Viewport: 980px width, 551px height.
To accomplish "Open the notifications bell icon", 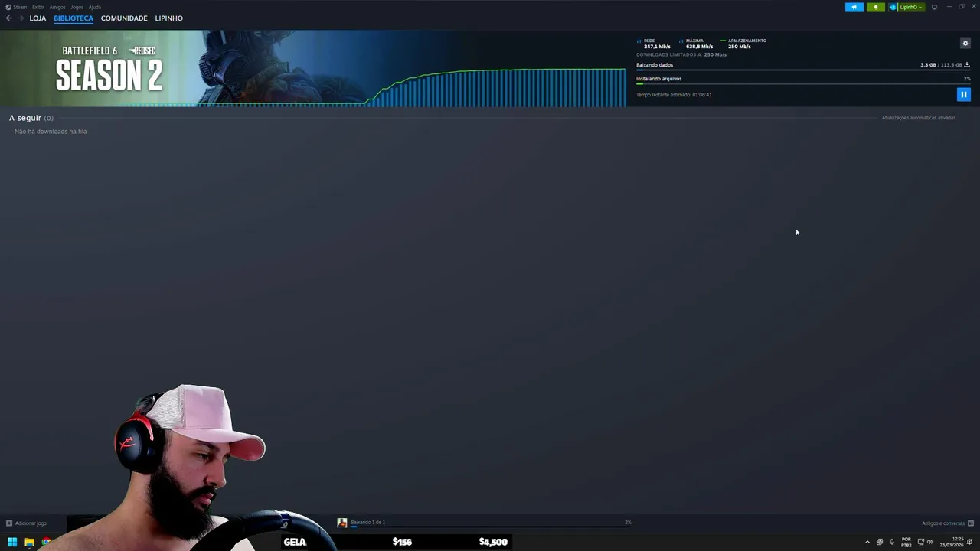I will click(x=876, y=7).
